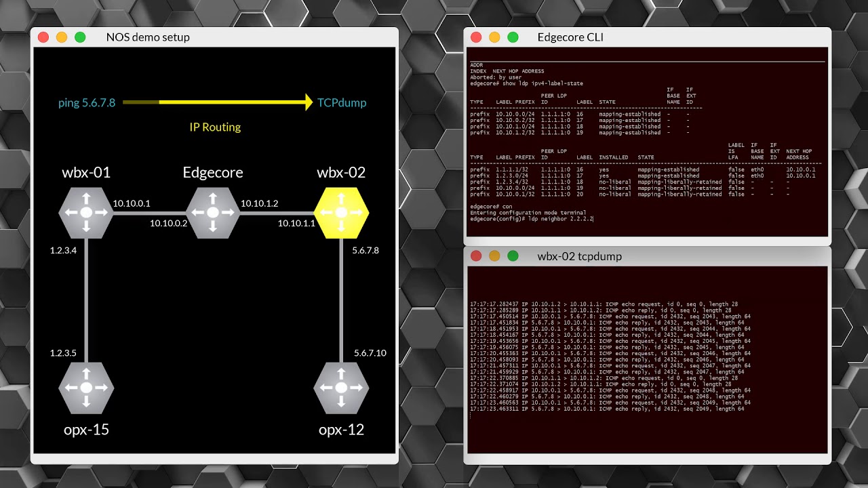Image resolution: width=868 pixels, height=488 pixels.
Task: Click the opx-15 router icon
Action: [86, 388]
